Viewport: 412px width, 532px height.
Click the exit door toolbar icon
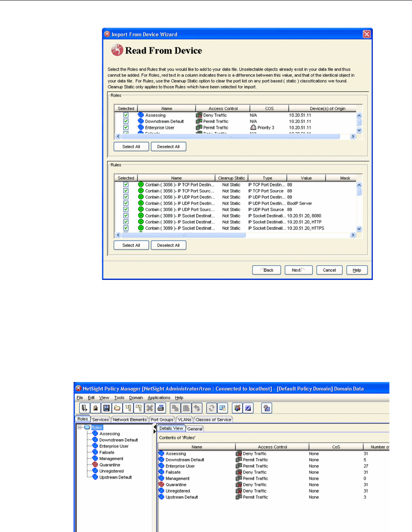(x=84, y=408)
